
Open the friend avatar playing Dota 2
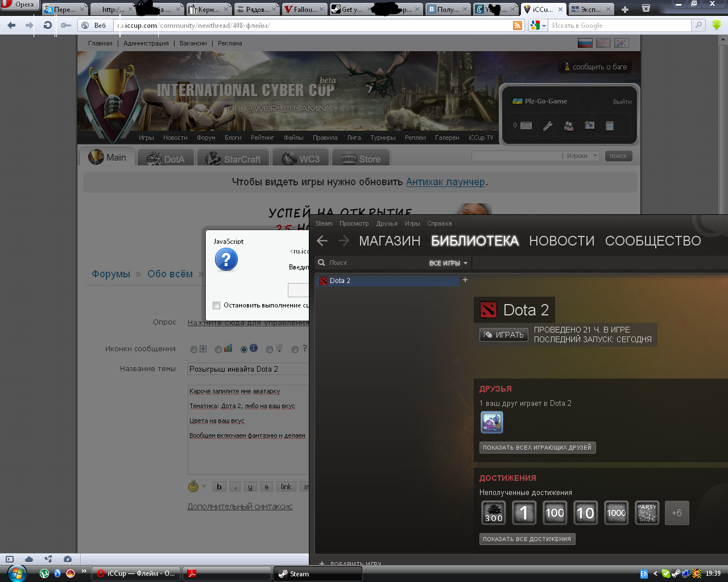[492, 422]
